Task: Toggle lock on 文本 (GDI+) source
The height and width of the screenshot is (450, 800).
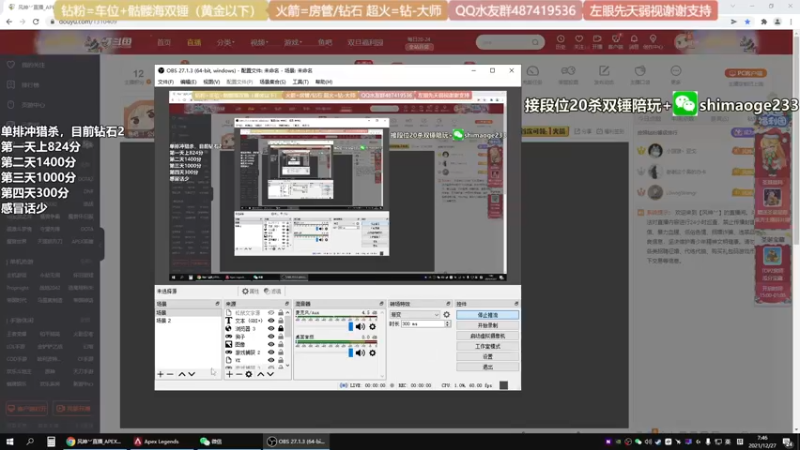Action: coord(281,321)
